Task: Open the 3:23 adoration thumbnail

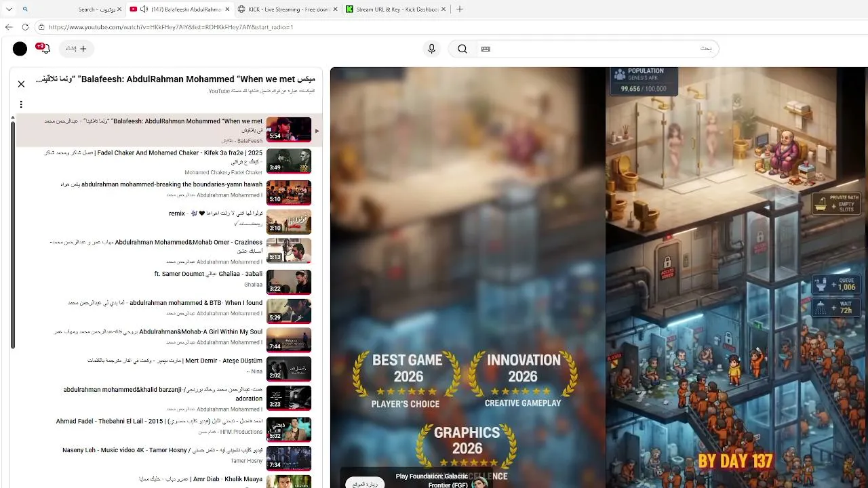Action: coord(289,399)
